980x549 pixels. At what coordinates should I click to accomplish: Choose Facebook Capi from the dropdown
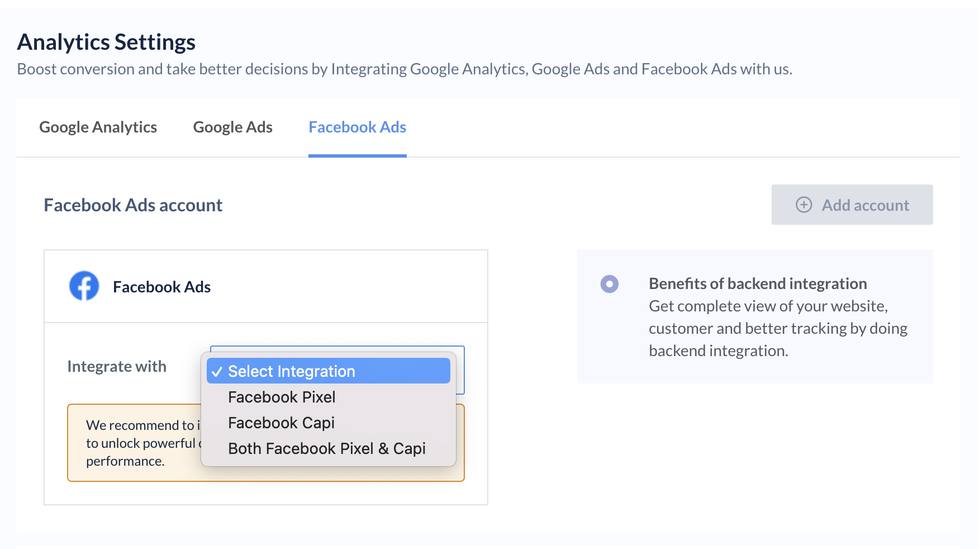click(x=329, y=423)
